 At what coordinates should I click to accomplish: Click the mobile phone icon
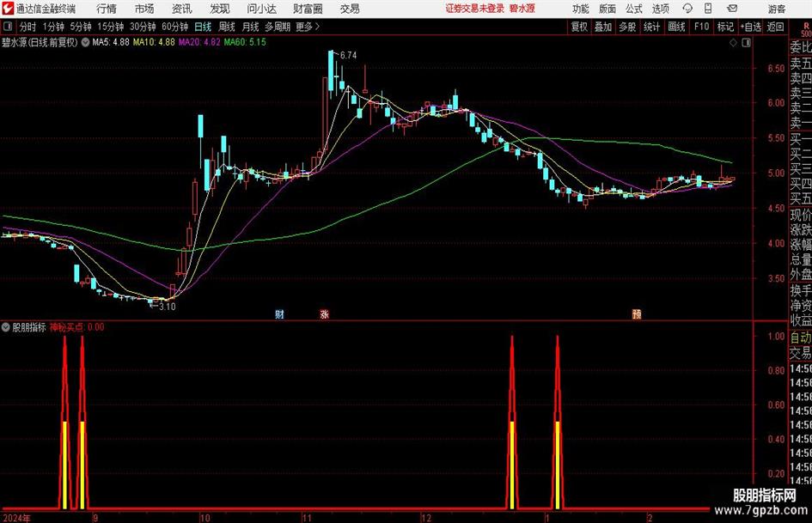click(708, 9)
